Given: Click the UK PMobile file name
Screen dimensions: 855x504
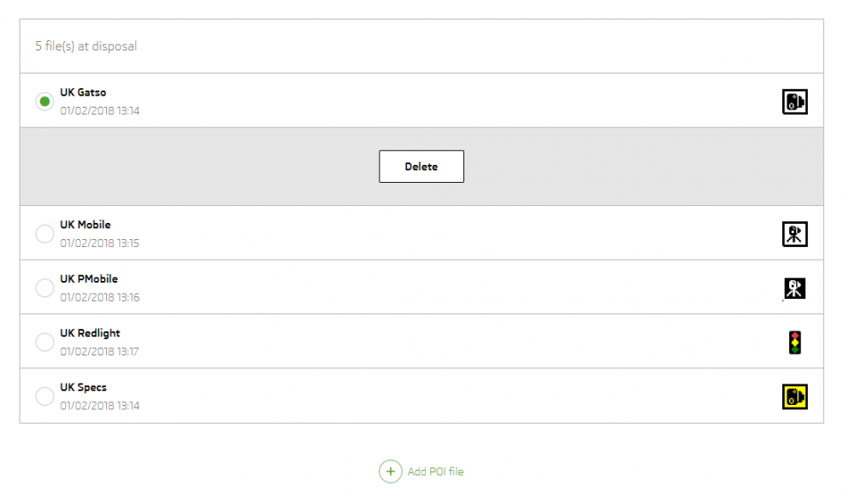Looking at the screenshot, I should (89, 278).
